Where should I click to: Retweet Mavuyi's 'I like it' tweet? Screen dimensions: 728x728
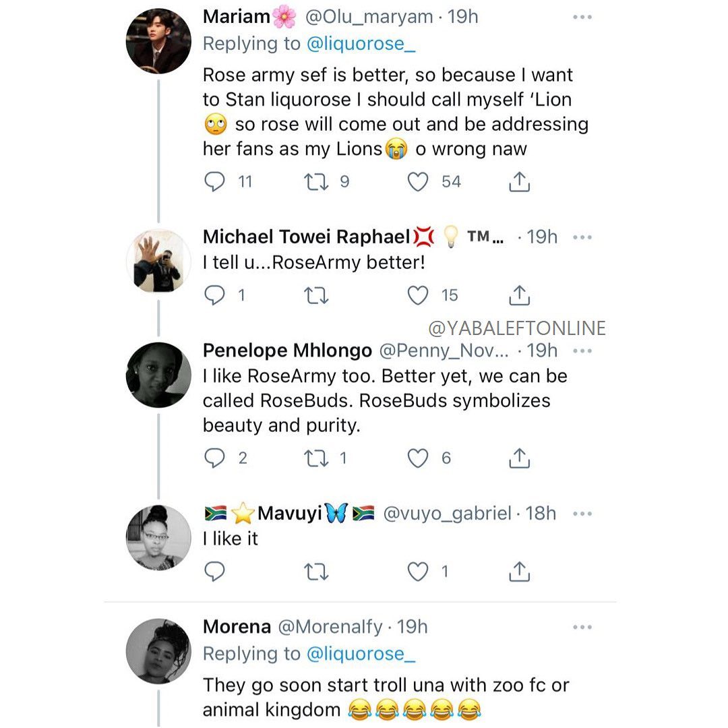pos(315,572)
